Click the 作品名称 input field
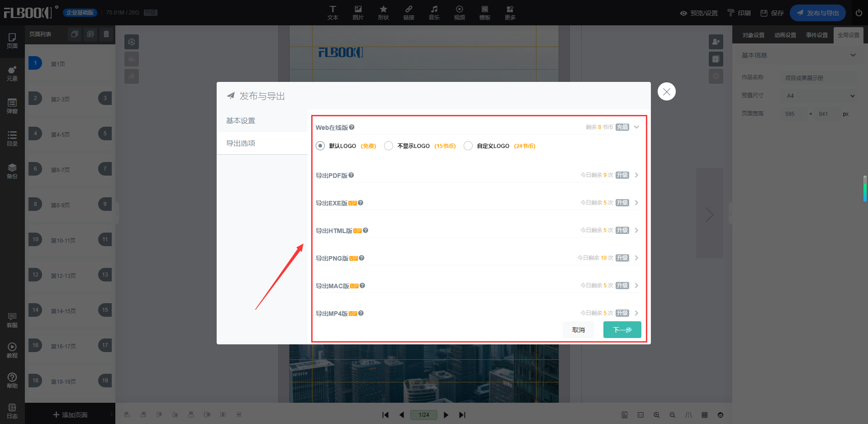This screenshot has height=424, width=868. point(819,78)
